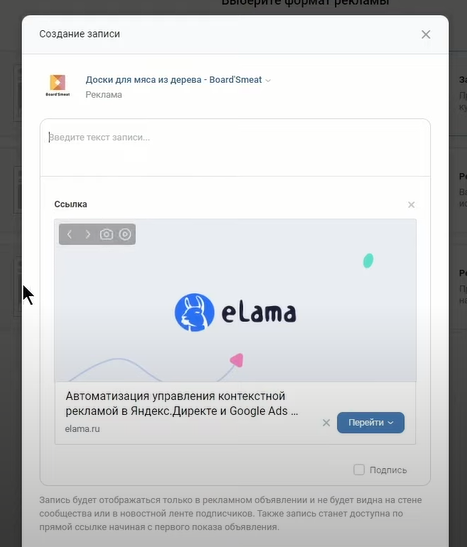Click the circular icon beside the camera
Viewport: 467px width, 547px height.
tap(125, 234)
